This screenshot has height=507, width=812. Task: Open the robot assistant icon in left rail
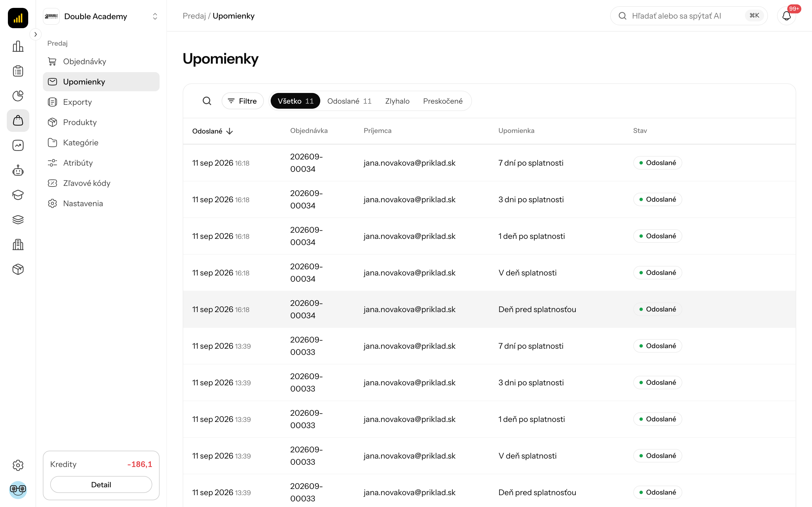pos(18,170)
